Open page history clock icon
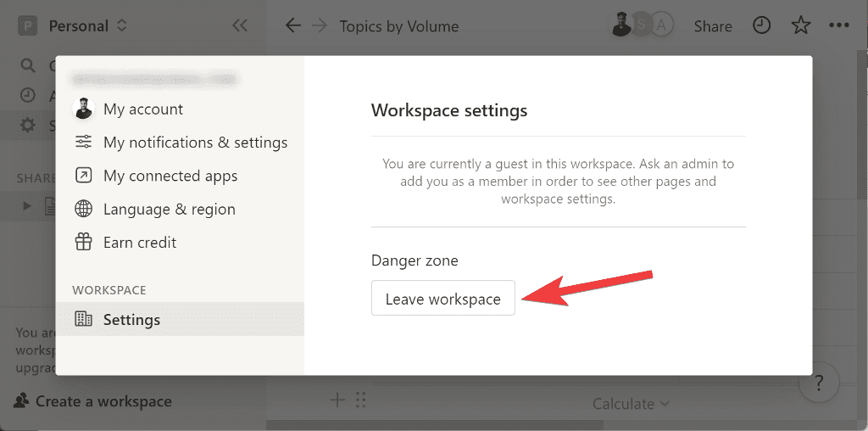This screenshot has width=868, height=431. [x=762, y=26]
